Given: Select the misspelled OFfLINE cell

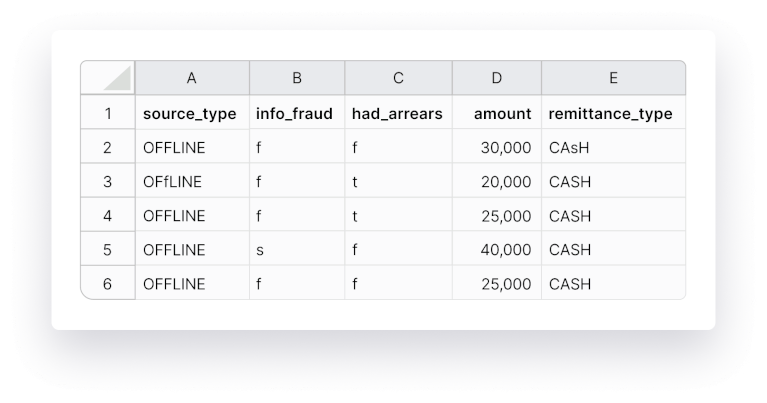Looking at the screenshot, I should pos(192,180).
